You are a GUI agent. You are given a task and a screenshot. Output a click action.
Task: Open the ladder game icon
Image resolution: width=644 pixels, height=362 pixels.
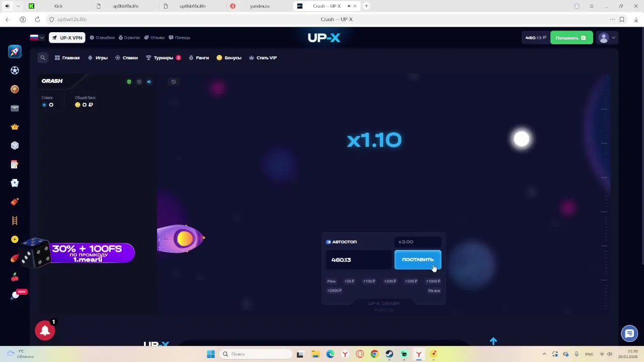[15, 220]
